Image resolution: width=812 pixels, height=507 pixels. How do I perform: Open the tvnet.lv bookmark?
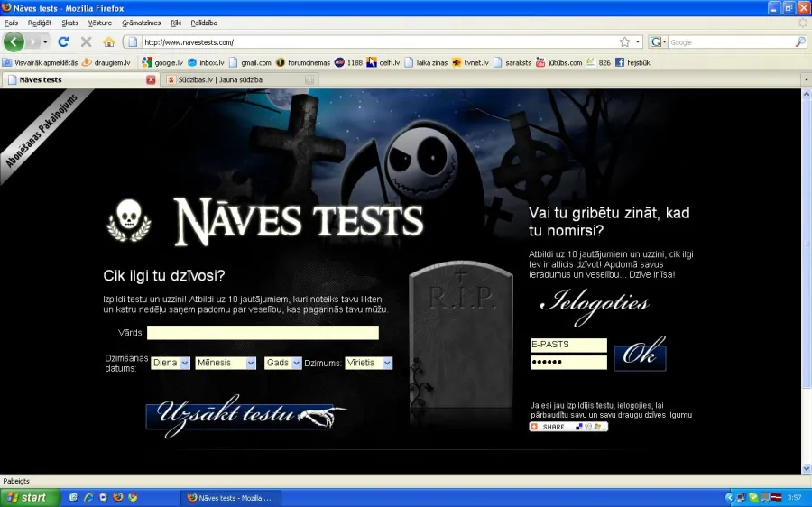[x=470, y=62]
